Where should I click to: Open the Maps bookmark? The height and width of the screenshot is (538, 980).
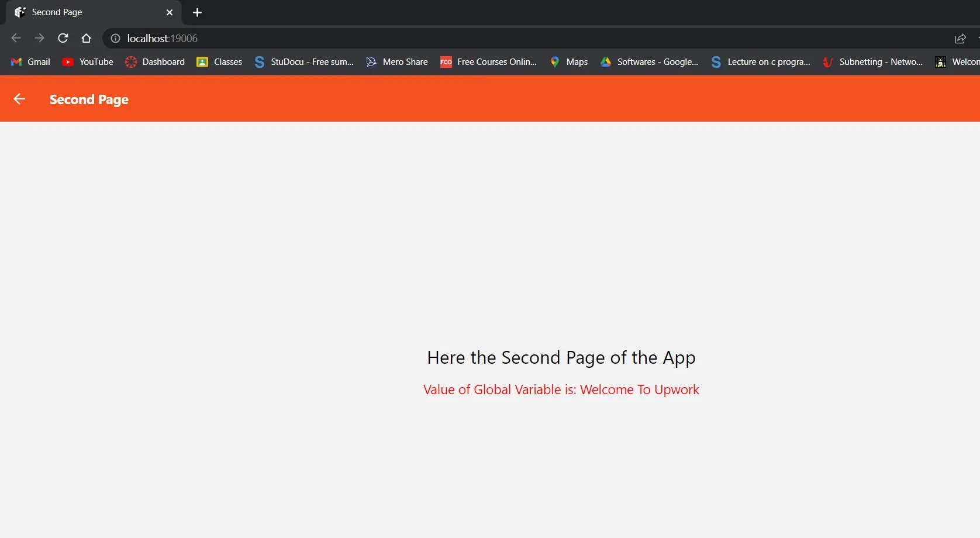pyautogui.click(x=569, y=61)
